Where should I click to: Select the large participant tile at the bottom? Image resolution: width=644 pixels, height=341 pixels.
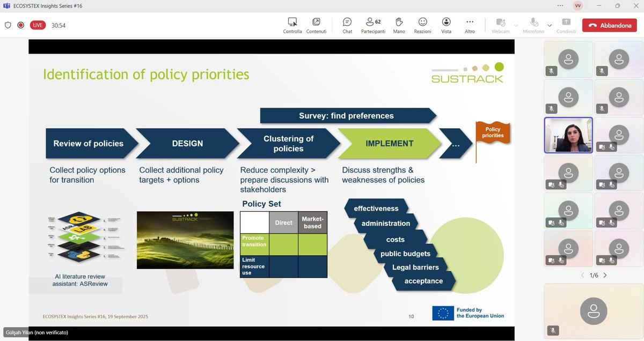click(594, 311)
